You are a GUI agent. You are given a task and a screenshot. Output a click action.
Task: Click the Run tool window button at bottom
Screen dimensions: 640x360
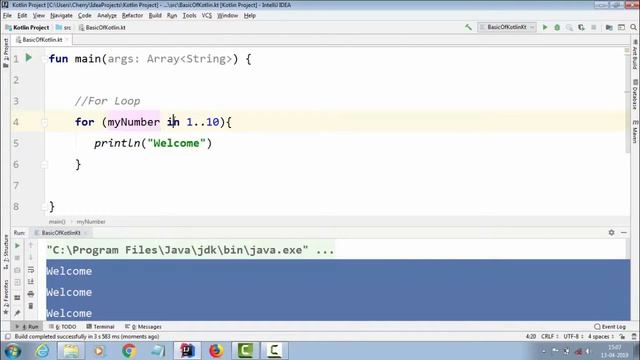(27, 327)
